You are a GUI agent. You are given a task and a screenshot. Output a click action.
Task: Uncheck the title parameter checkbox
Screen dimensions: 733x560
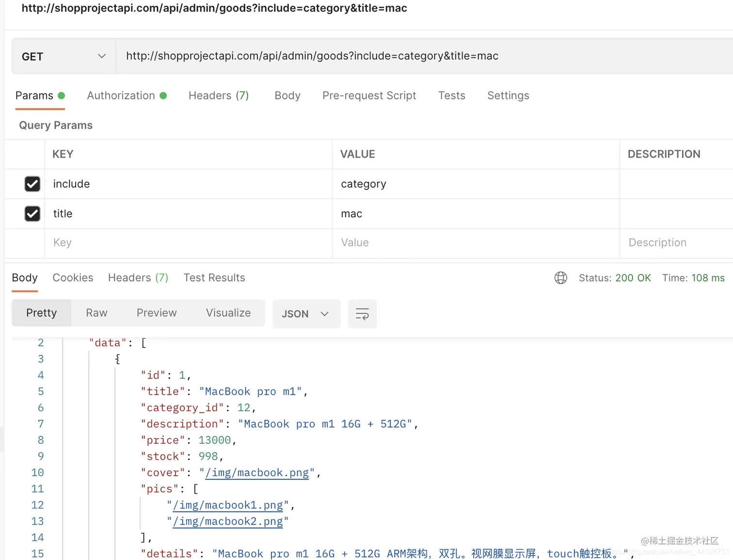click(32, 213)
